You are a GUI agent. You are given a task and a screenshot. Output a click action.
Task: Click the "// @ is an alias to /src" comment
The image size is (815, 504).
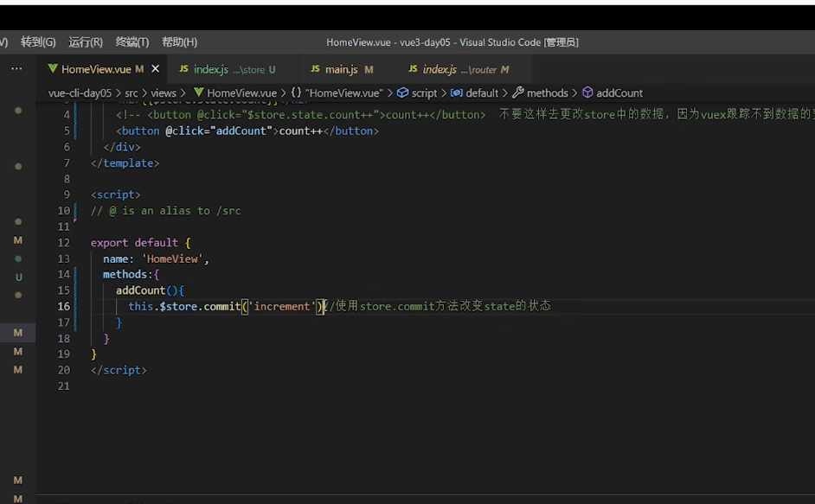pyautogui.click(x=166, y=211)
